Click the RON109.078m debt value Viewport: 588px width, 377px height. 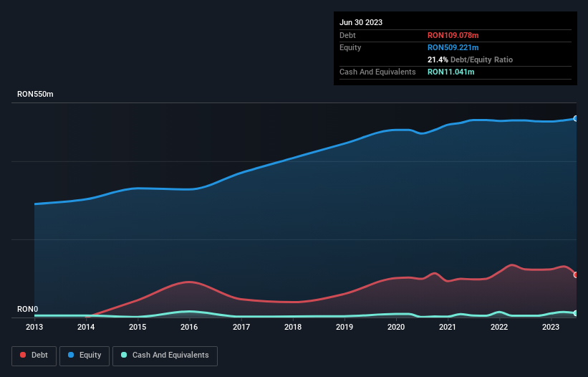453,35
